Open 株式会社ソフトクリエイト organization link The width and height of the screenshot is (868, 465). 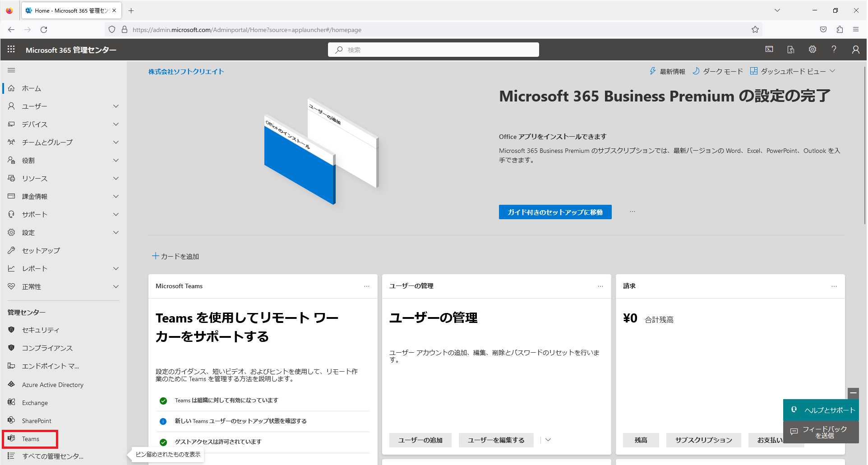pos(186,71)
